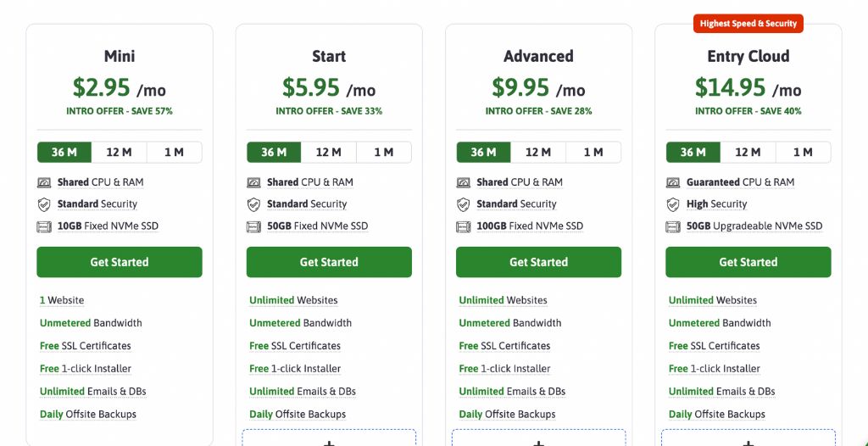Click the CPU icon in Advanced plan
This screenshot has height=446, width=868.
[464, 182]
